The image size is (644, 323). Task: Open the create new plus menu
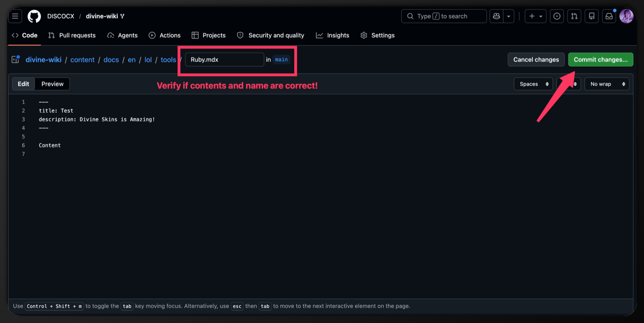pyautogui.click(x=536, y=16)
